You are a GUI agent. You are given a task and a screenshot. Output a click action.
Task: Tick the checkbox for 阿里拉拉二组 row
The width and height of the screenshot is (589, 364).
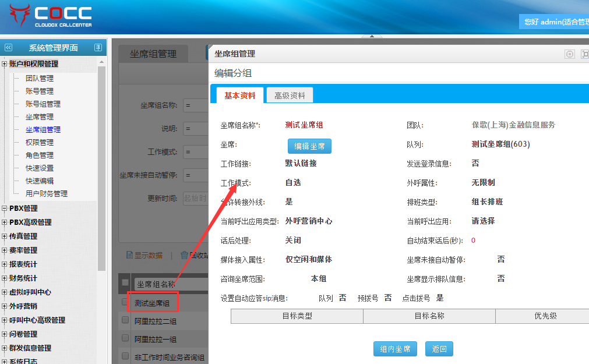[x=125, y=320]
